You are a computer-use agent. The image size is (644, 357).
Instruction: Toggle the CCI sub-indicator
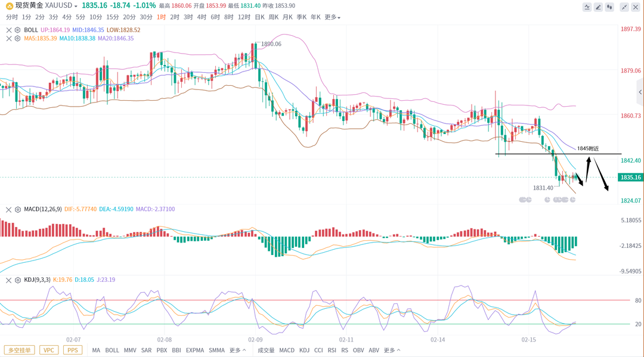pos(318,350)
